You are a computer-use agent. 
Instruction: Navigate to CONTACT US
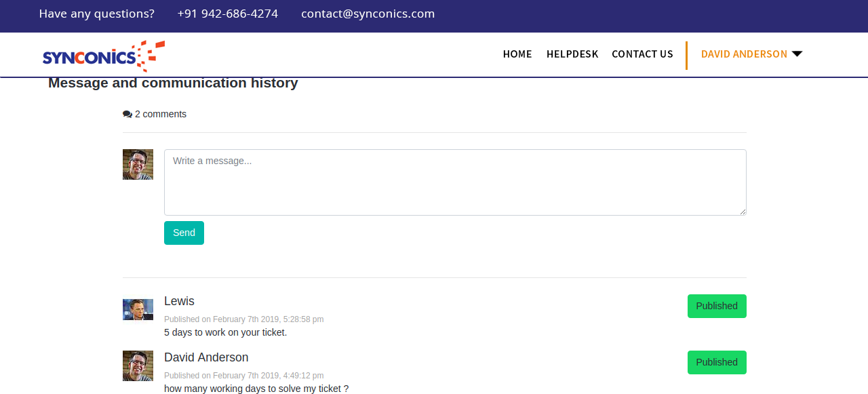642,54
